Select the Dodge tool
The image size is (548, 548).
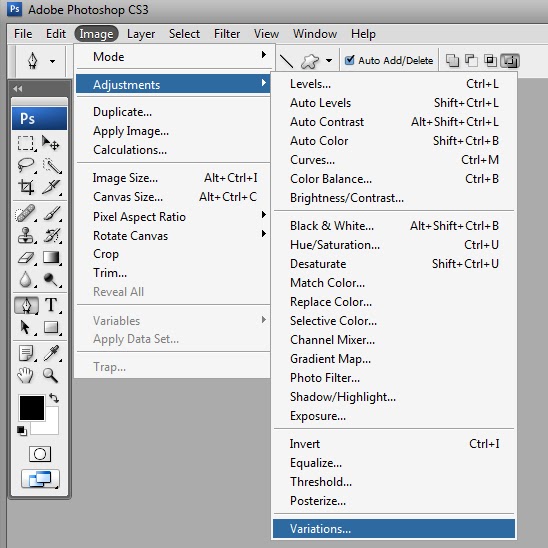tap(52, 280)
